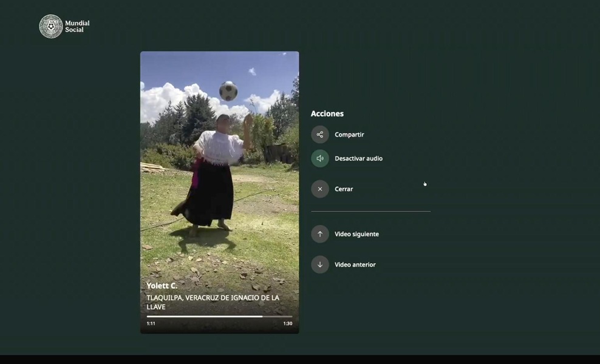Select the Compartir text label
600x364 pixels.
pyautogui.click(x=349, y=135)
